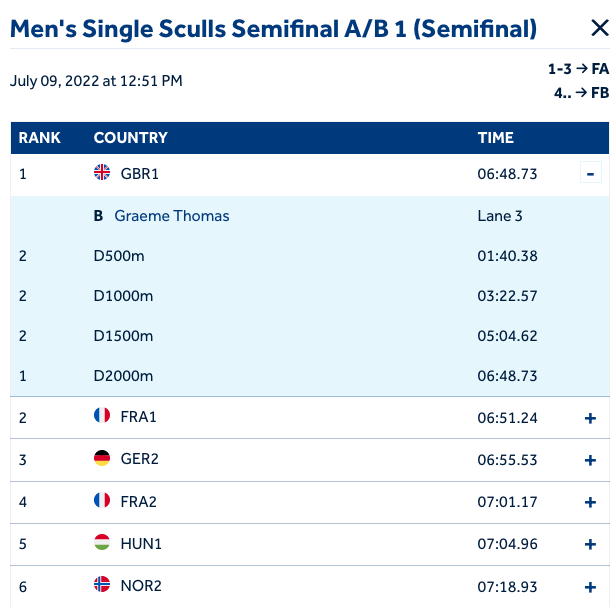Expand the NOR2 split times
616x607 pixels.
pyautogui.click(x=590, y=587)
